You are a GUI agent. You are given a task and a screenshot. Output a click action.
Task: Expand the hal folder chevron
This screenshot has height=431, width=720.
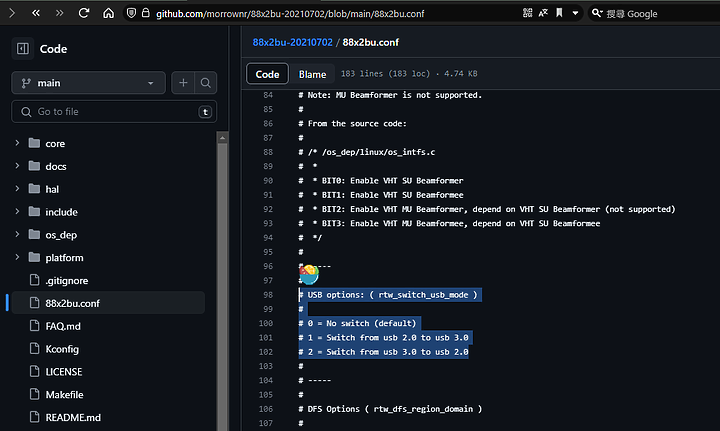coord(17,189)
